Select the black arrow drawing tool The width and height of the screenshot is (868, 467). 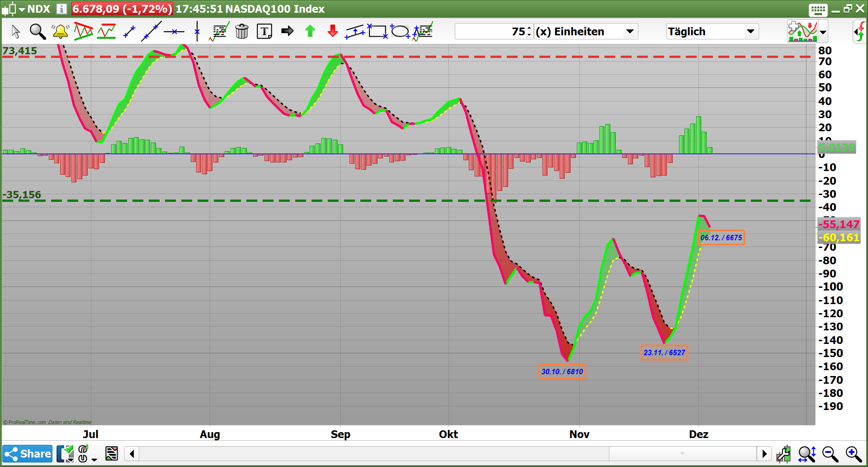coord(288,31)
